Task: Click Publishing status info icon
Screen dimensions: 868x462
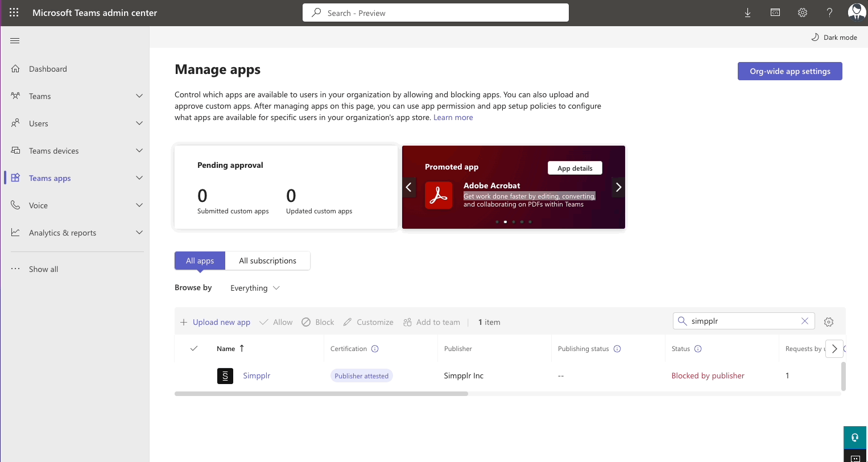Action: 617,349
